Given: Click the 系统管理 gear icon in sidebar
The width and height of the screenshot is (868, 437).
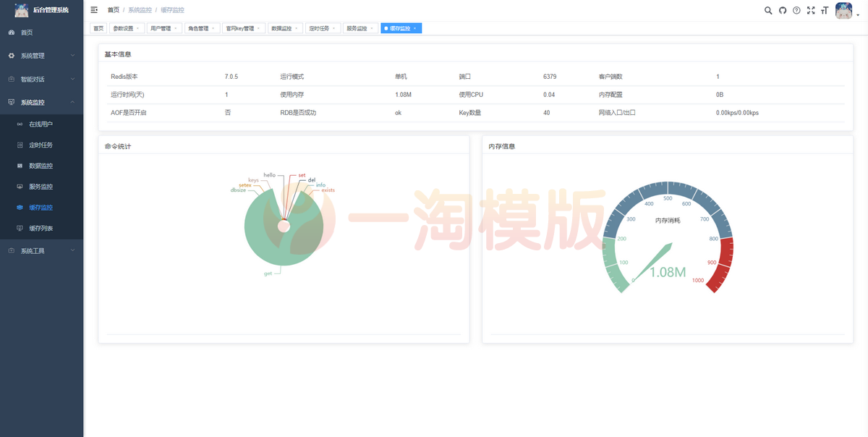Looking at the screenshot, I should tap(12, 56).
